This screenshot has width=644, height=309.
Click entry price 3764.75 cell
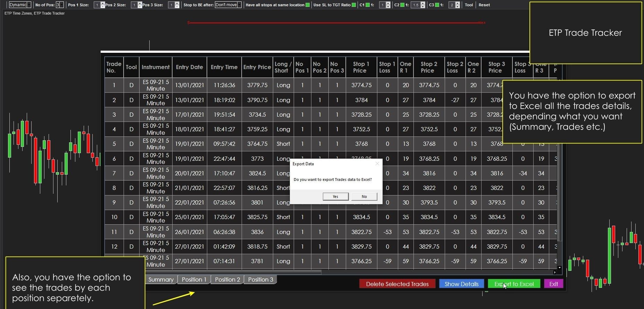(x=257, y=144)
